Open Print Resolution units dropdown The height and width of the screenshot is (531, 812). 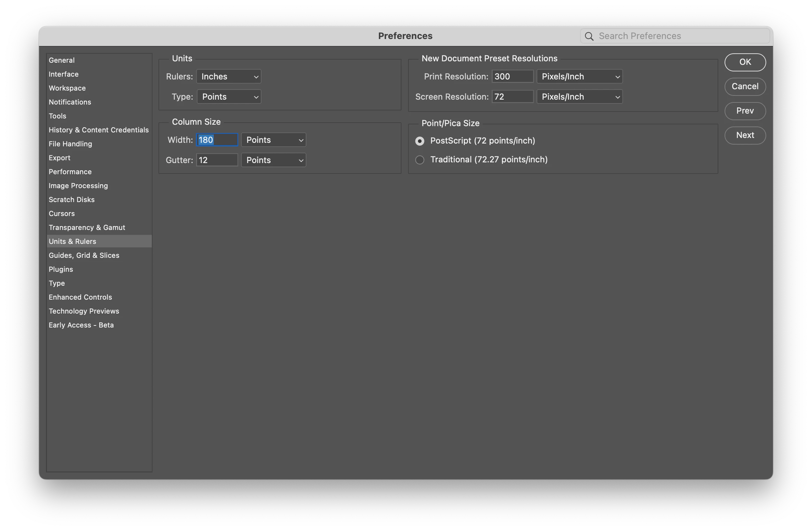(x=579, y=77)
